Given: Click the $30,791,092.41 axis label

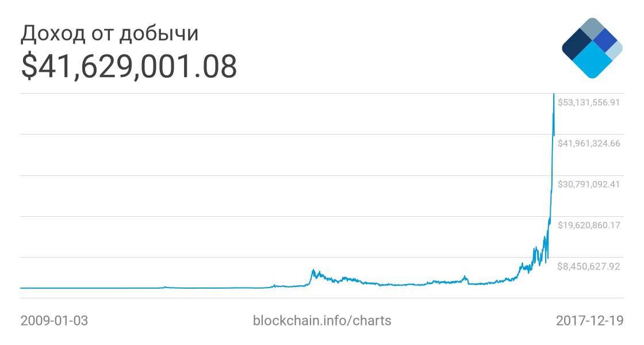Looking at the screenshot, I should [588, 185].
